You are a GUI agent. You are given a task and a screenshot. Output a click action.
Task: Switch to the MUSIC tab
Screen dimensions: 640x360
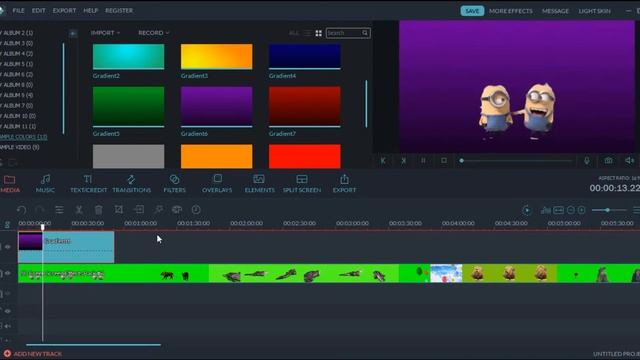[45, 183]
